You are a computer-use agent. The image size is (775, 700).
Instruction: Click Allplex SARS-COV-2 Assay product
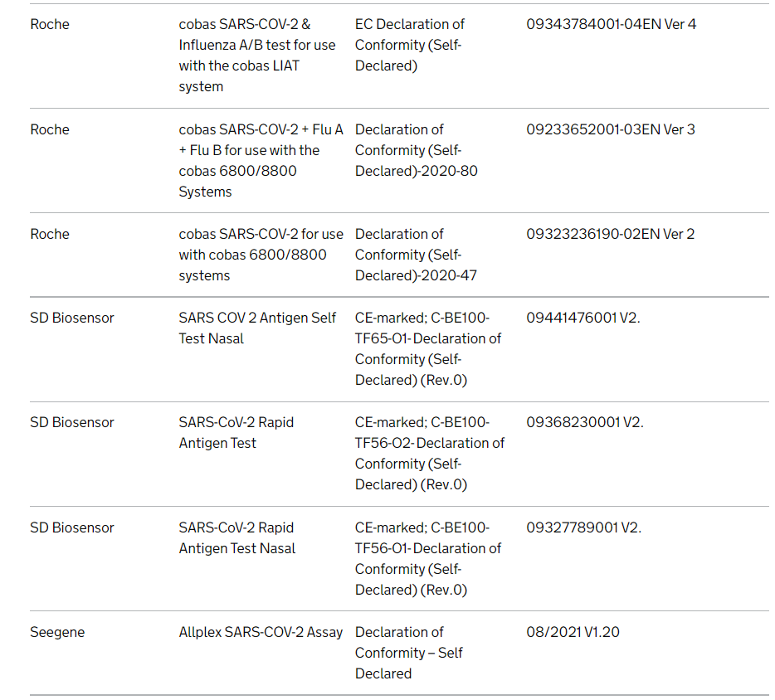(261, 632)
